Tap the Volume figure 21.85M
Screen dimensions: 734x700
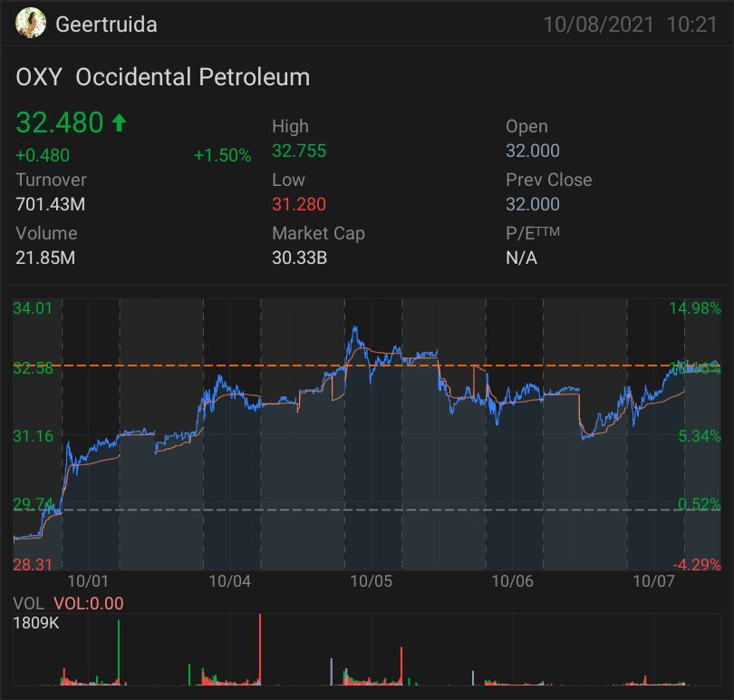coord(45,258)
